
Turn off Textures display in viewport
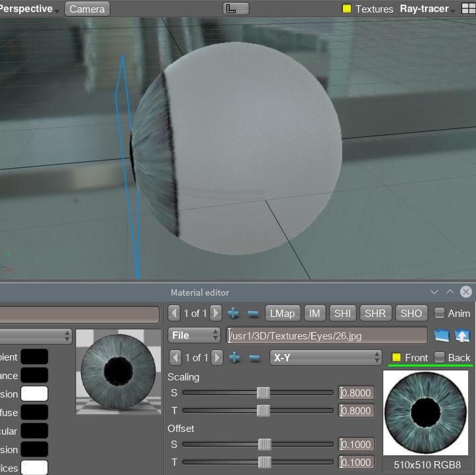click(347, 9)
